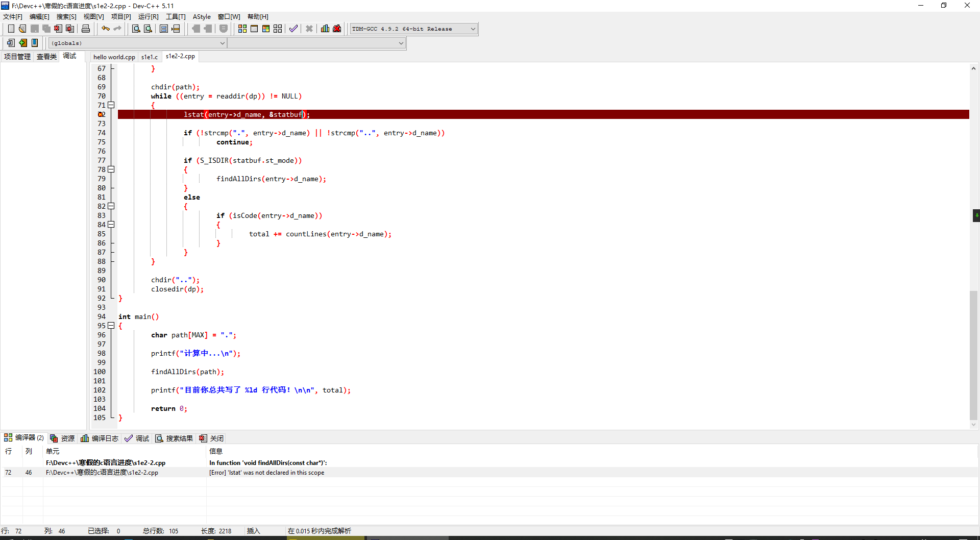Click the Run icon (window frame)

[x=254, y=29]
